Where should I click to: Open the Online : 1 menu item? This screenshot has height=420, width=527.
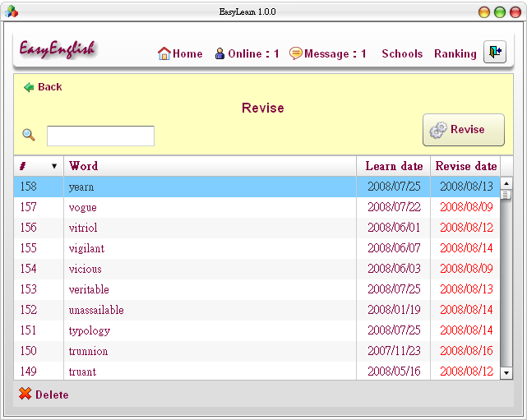[x=253, y=53]
